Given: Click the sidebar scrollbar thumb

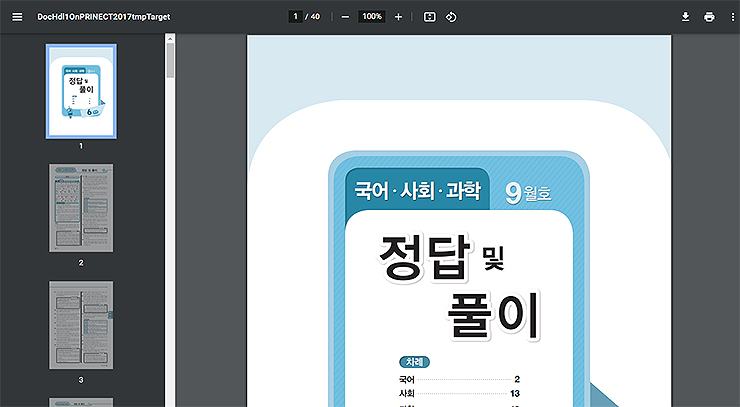Looking at the screenshot, I should pos(170,60).
